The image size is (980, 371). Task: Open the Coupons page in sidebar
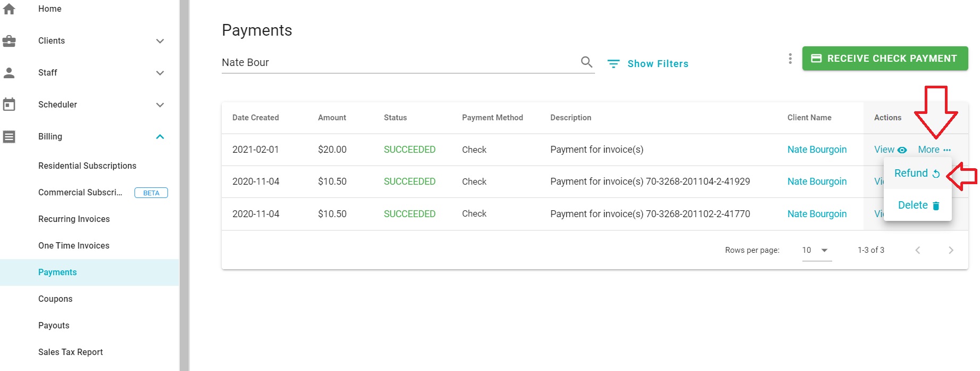pos(55,299)
